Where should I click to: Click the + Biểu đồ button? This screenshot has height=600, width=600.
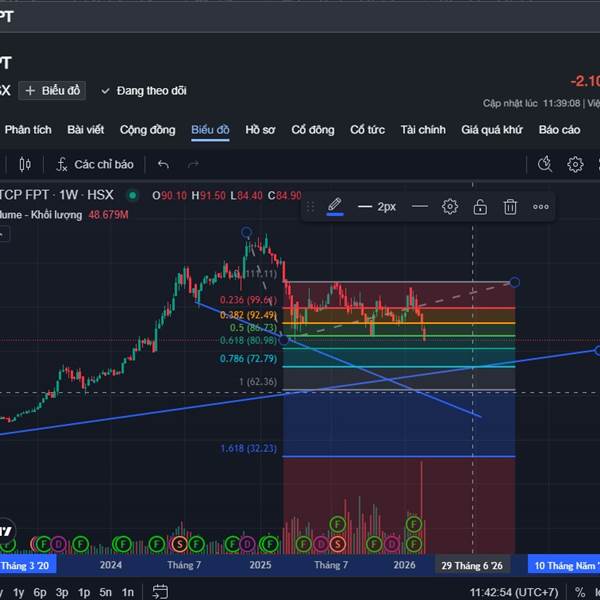click(52, 91)
